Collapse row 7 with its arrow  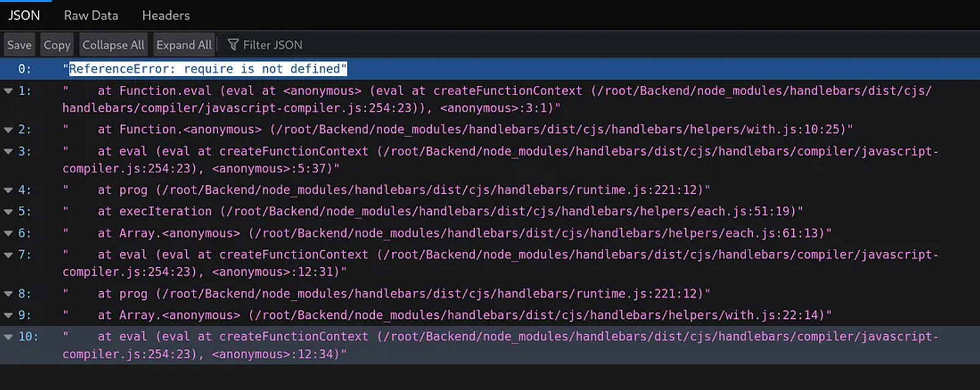coord(9,254)
